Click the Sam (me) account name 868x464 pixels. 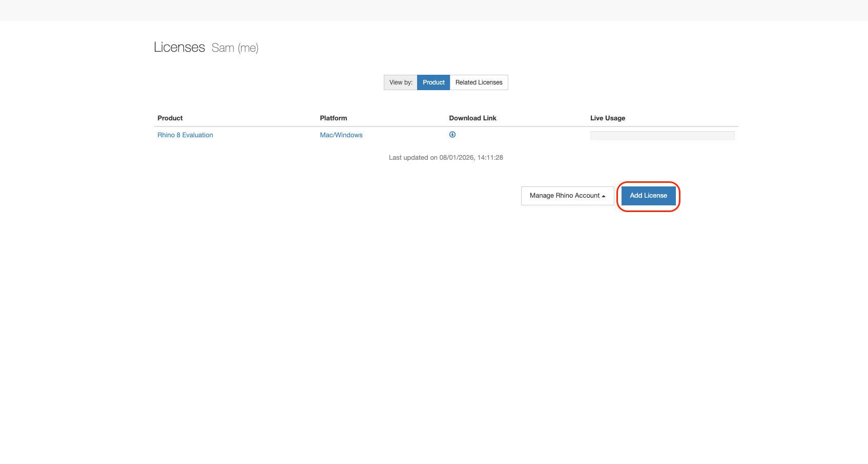[x=235, y=48]
